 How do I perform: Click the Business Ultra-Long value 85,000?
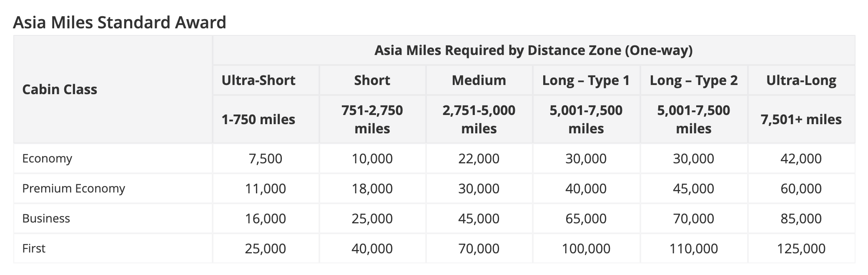[x=801, y=218]
